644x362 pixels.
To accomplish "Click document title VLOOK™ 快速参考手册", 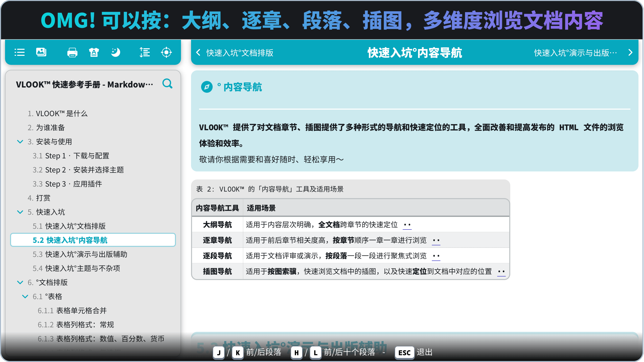I will [x=84, y=84].
